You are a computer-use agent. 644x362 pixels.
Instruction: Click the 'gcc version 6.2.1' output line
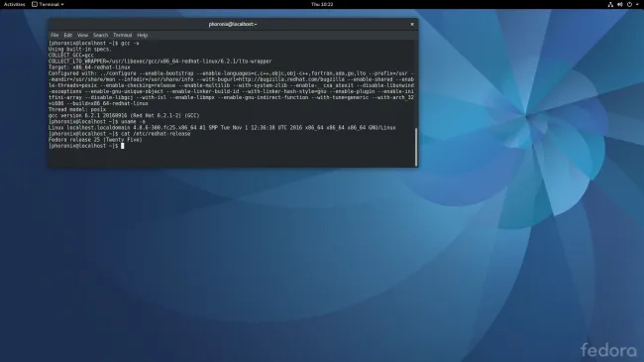pyautogui.click(x=124, y=116)
